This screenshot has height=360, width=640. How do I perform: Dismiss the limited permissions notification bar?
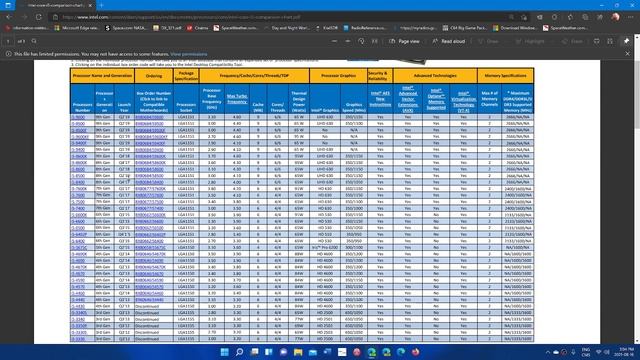628,53
